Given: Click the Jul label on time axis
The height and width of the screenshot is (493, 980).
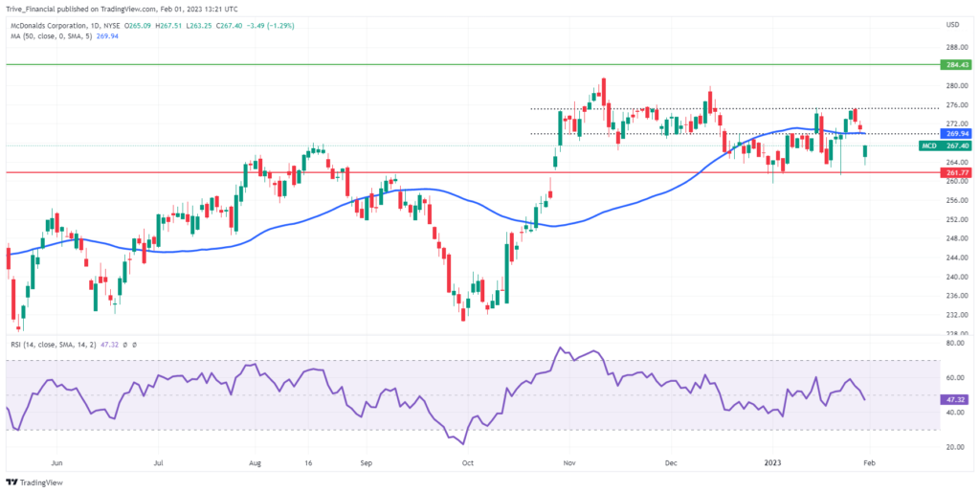Looking at the screenshot, I should 159,464.
